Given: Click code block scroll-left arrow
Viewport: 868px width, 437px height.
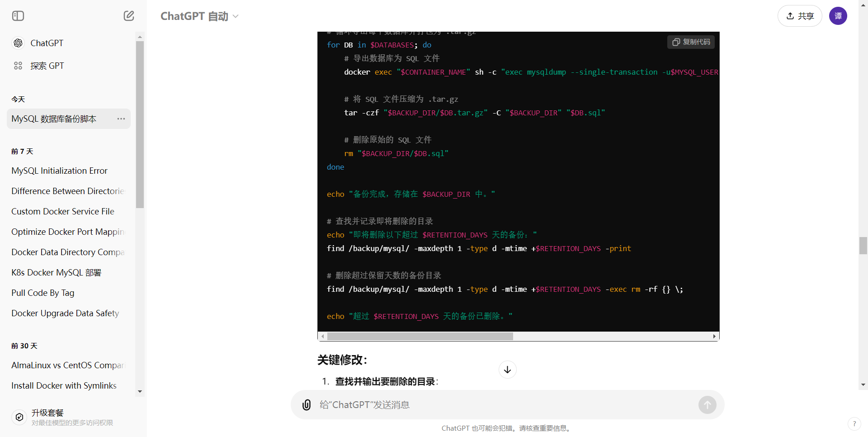Looking at the screenshot, I should click(x=322, y=337).
